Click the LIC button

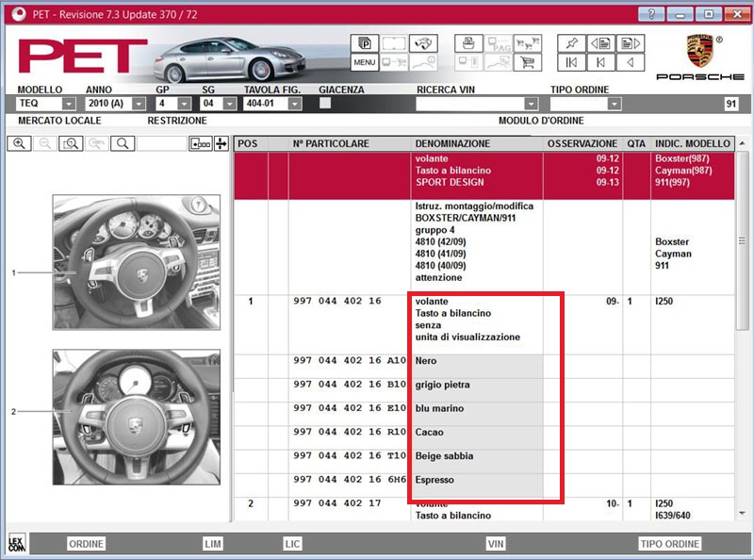(292, 544)
